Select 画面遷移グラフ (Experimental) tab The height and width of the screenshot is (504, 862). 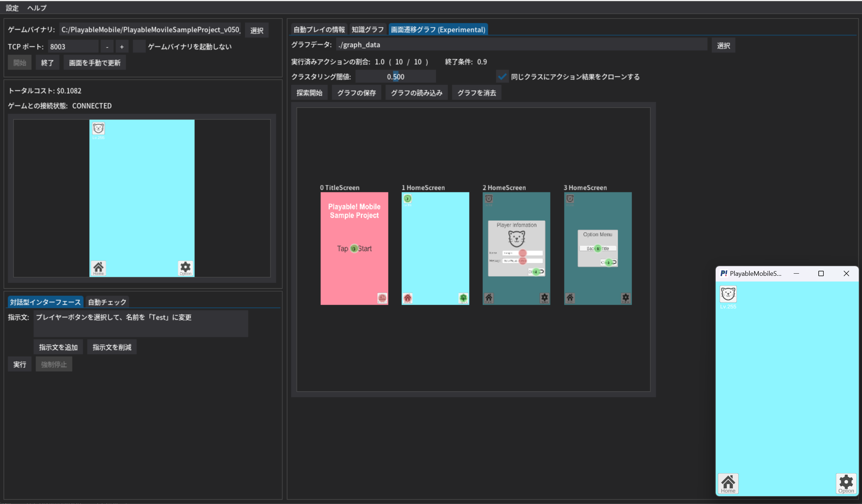(x=438, y=29)
